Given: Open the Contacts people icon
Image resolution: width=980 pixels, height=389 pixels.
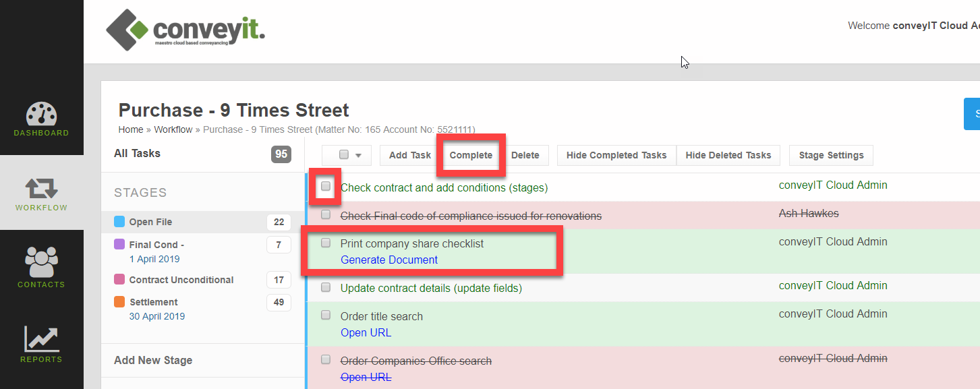Looking at the screenshot, I should pos(41,263).
